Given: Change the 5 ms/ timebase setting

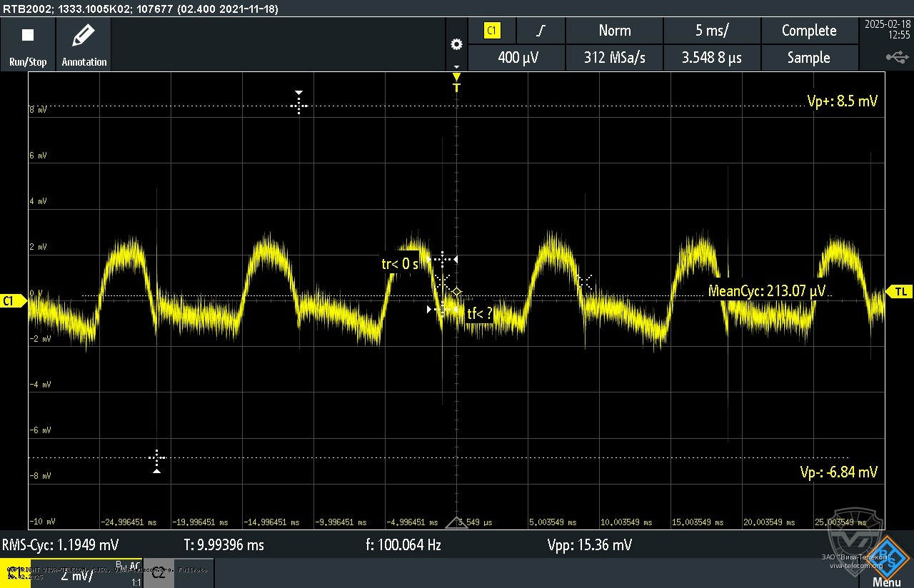Looking at the screenshot, I should 712,31.
